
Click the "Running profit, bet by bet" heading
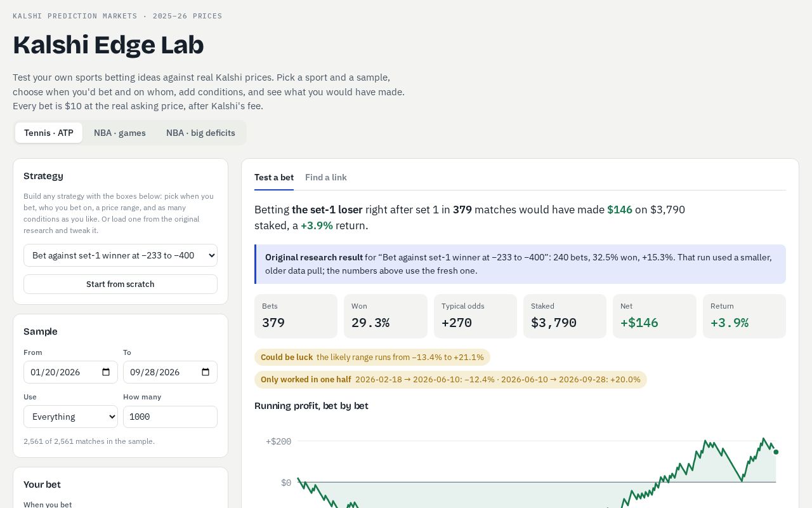click(311, 406)
